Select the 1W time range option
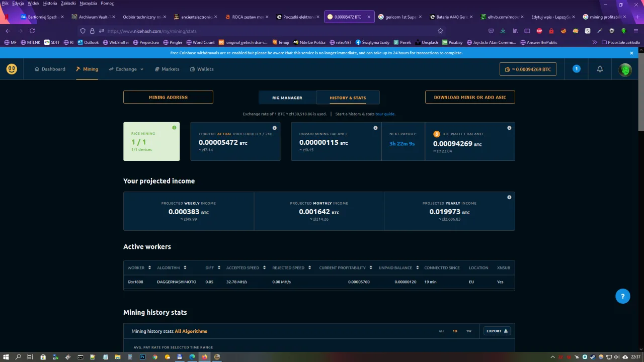This screenshot has height=362, width=644. click(x=468, y=331)
